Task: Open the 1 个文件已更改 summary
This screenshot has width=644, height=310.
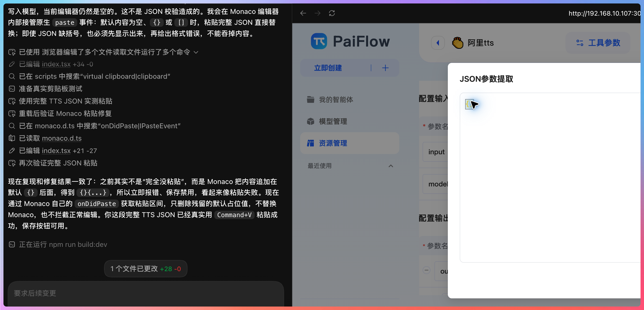Action: point(145,269)
